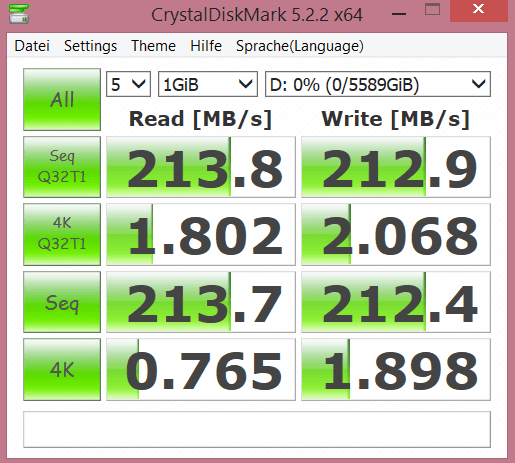The height and width of the screenshot is (463, 515).
Task: Expand the test size dropdown showing 1GiB
Action: coord(208,84)
